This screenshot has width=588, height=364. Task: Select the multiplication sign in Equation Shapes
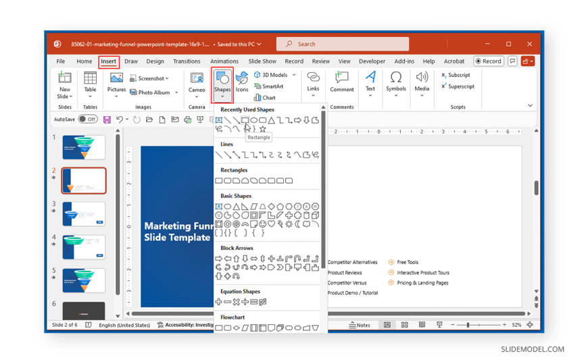tap(237, 302)
